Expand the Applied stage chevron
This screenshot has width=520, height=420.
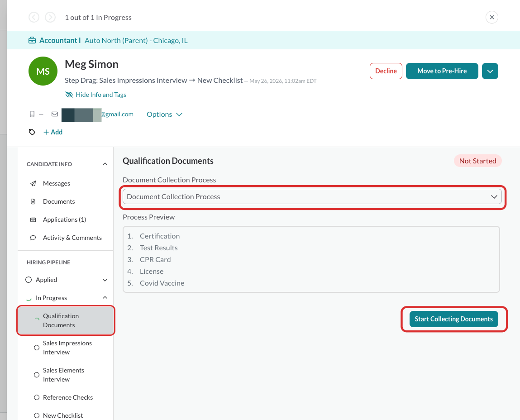105,280
